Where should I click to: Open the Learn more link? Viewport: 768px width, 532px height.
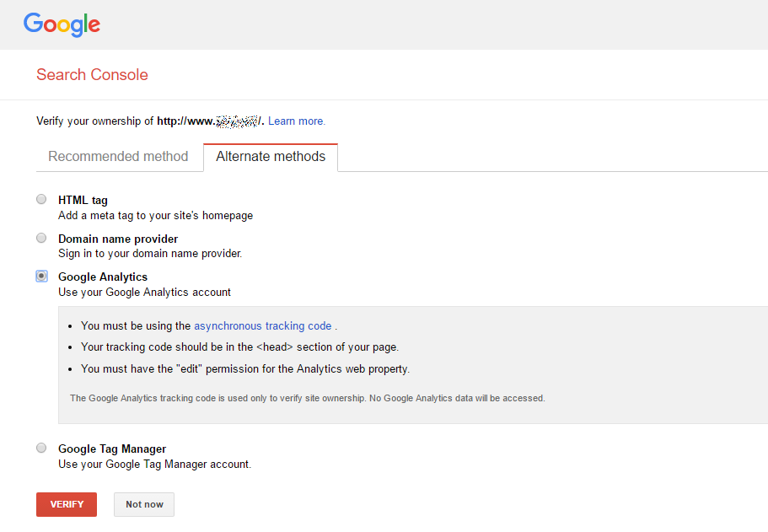(296, 121)
